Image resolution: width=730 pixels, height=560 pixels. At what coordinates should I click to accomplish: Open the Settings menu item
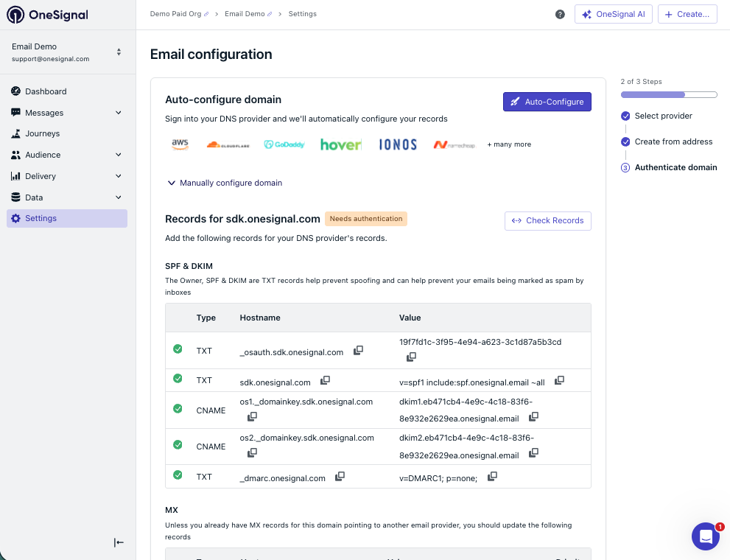coord(67,218)
